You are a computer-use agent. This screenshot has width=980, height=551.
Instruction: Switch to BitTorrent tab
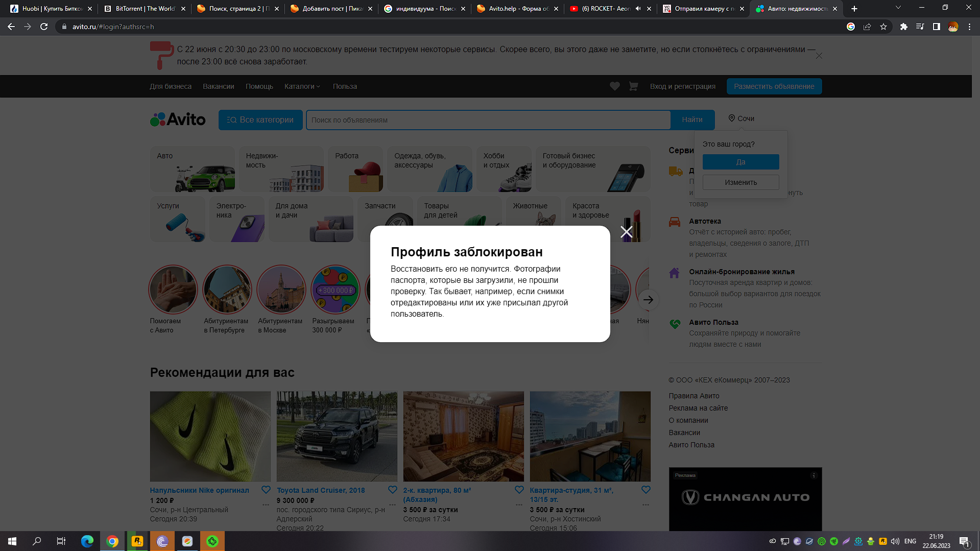[x=144, y=9]
